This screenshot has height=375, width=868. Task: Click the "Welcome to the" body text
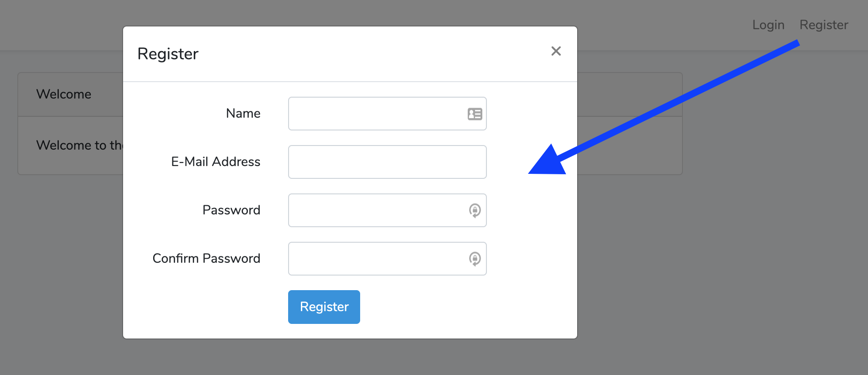(78, 146)
